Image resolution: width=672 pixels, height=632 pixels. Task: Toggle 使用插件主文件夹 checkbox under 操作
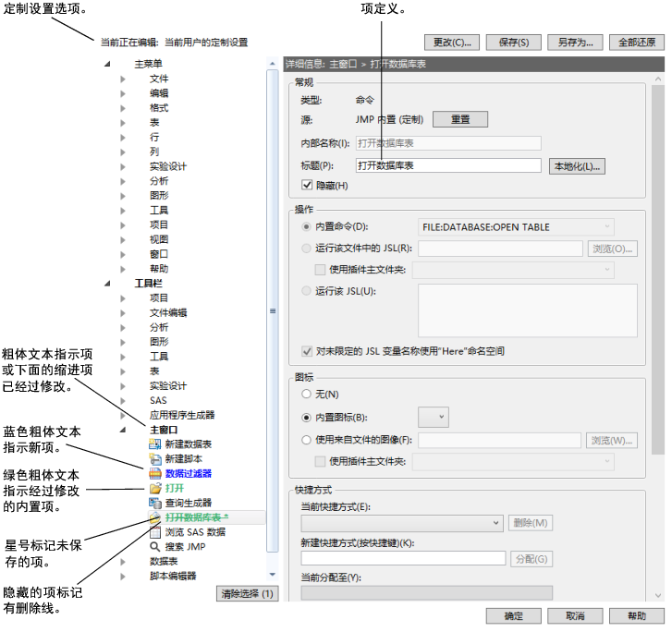[x=320, y=270]
